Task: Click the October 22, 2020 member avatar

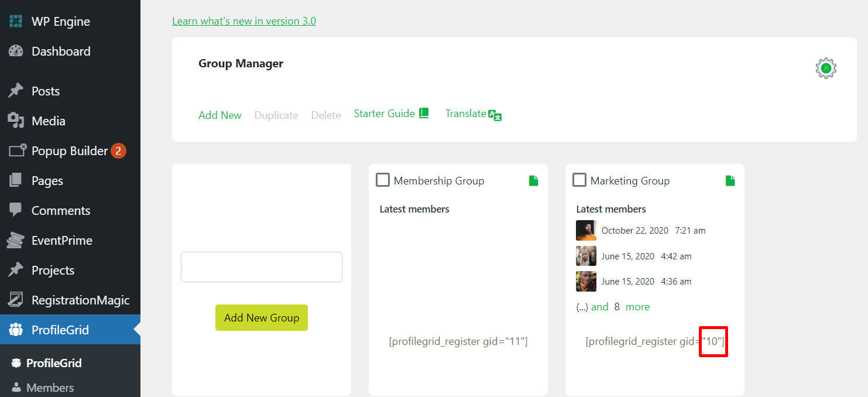Action: pos(586,231)
